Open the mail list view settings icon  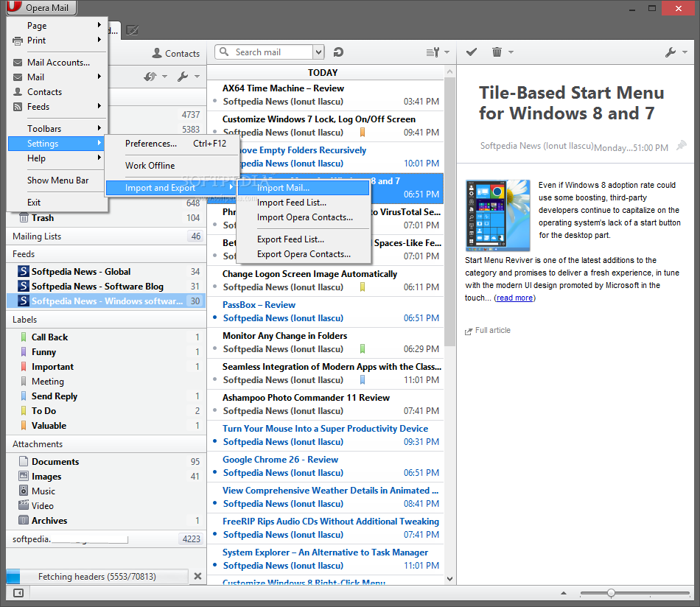(x=433, y=52)
